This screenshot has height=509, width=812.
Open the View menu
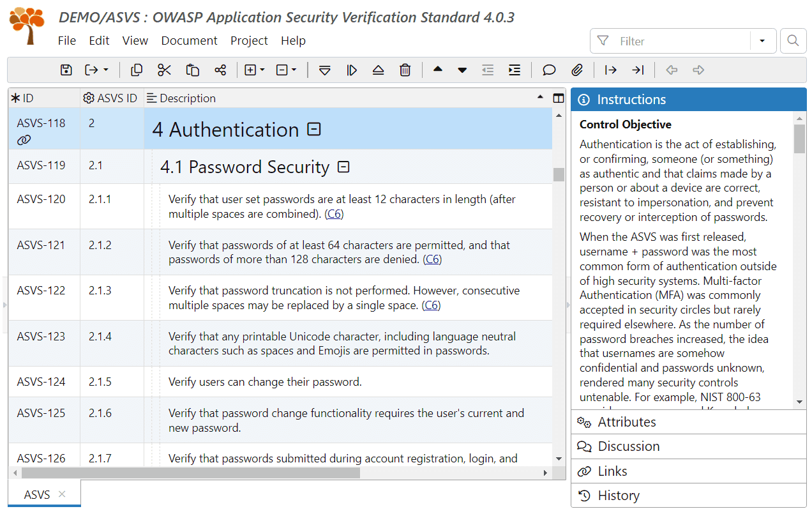[135, 40]
